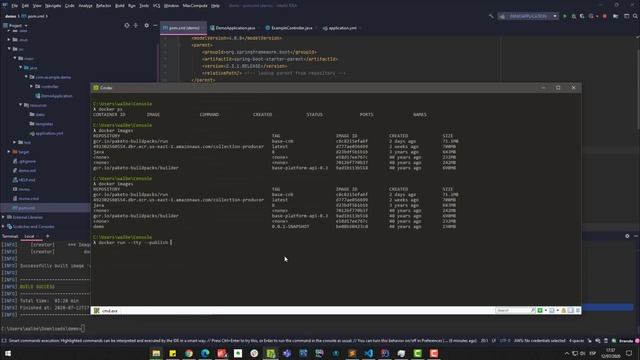
Task: Open the Windows Start menu
Action: click(8, 353)
